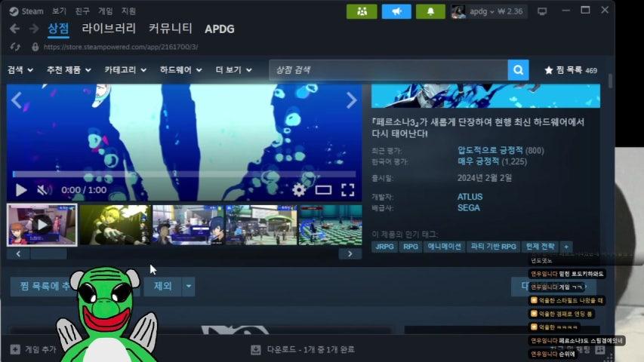Play the trailer video
Viewport: 644px width, 362px height.
click(x=21, y=189)
